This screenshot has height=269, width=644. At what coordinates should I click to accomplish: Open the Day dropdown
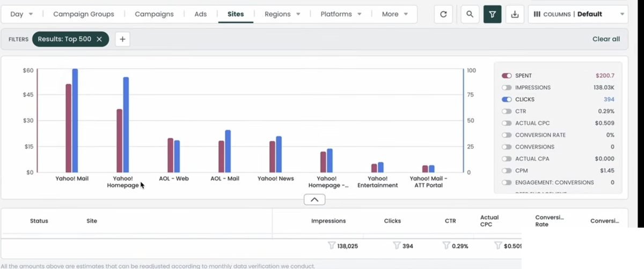(x=21, y=14)
